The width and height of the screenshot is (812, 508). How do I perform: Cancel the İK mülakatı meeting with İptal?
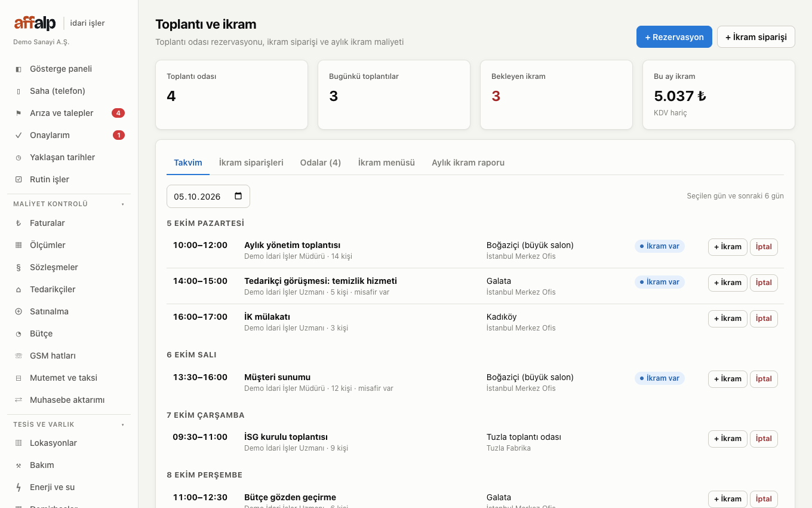764,319
